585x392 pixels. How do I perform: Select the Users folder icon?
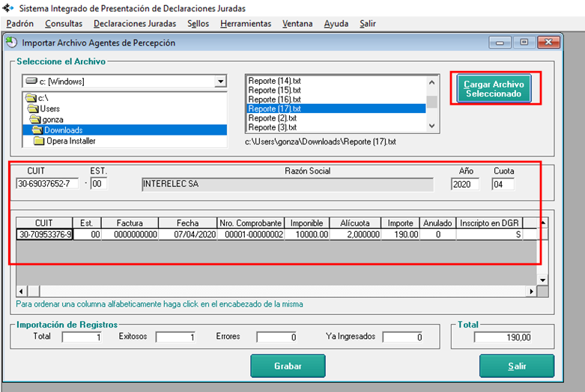click(x=32, y=108)
